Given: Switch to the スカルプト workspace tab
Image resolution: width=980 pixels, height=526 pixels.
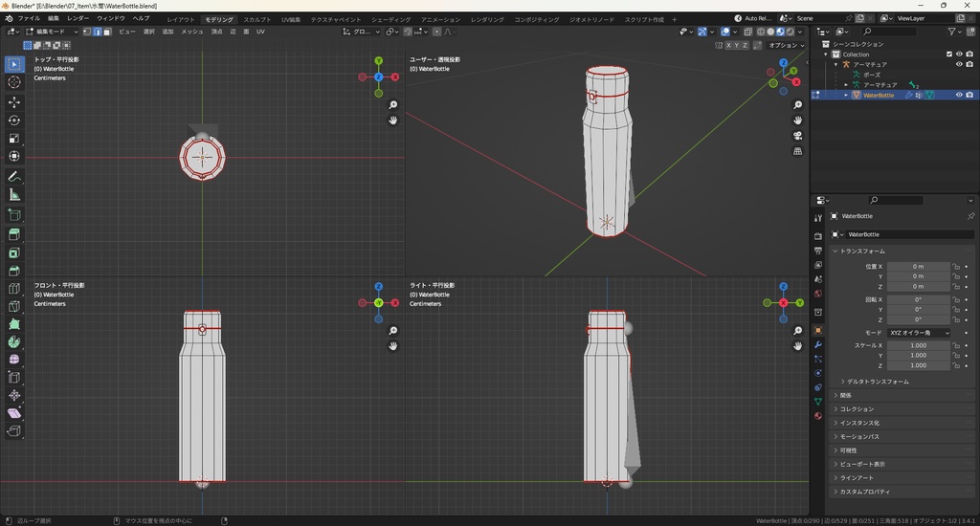Looking at the screenshot, I should [x=256, y=19].
